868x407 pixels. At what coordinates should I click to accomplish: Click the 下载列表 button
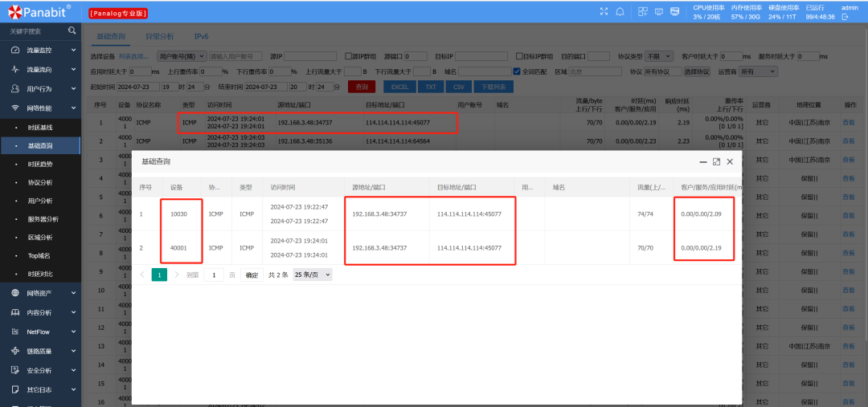click(493, 87)
